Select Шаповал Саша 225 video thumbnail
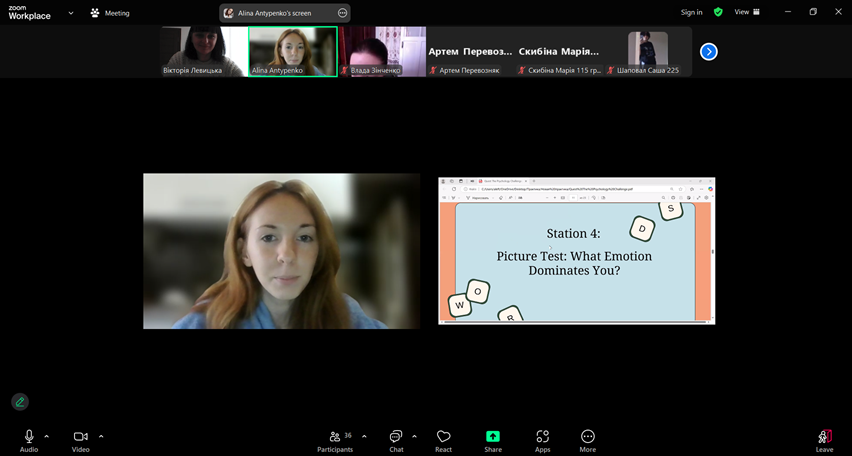The height and width of the screenshot is (456, 852). (648, 52)
